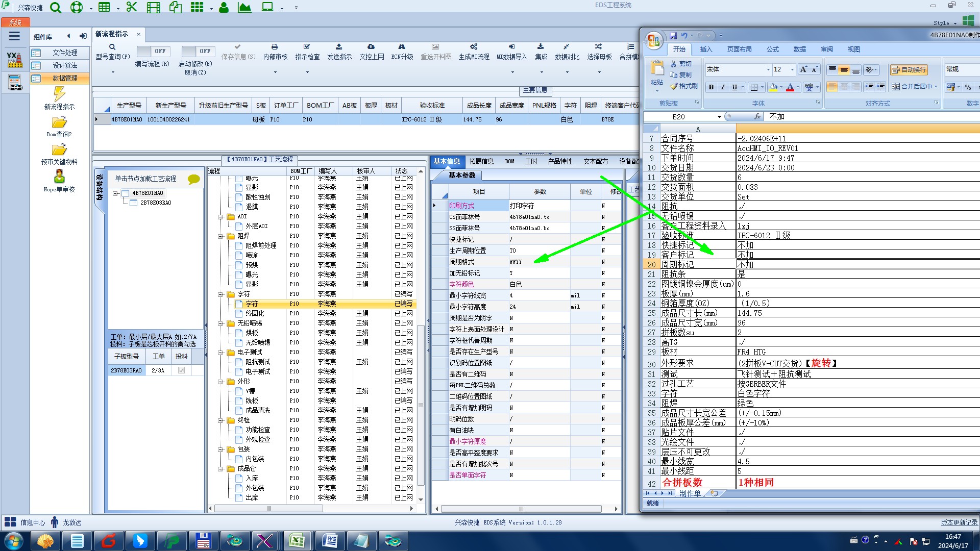Click the 发送指示 toolbar icon
This screenshot has width=980, height=551.
339,47
